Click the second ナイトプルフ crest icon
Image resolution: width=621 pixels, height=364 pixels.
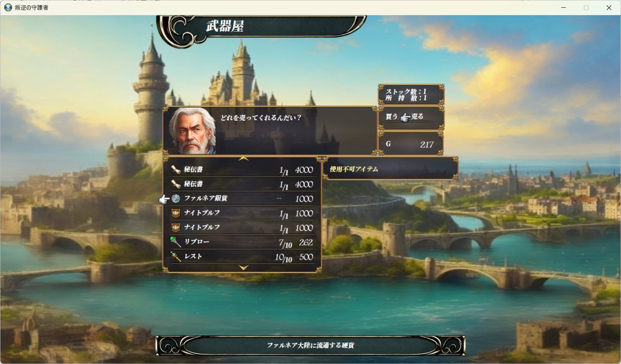point(176,228)
